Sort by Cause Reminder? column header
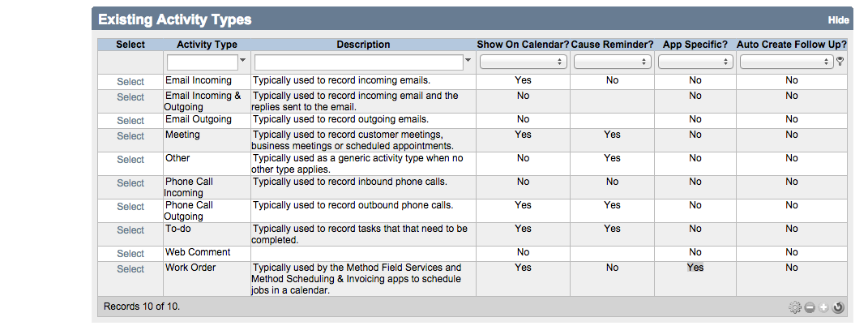 612,45
